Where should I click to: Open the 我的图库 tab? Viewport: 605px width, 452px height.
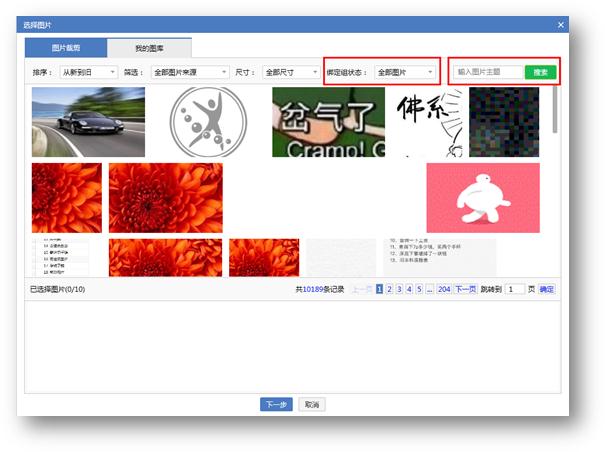click(x=149, y=48)
